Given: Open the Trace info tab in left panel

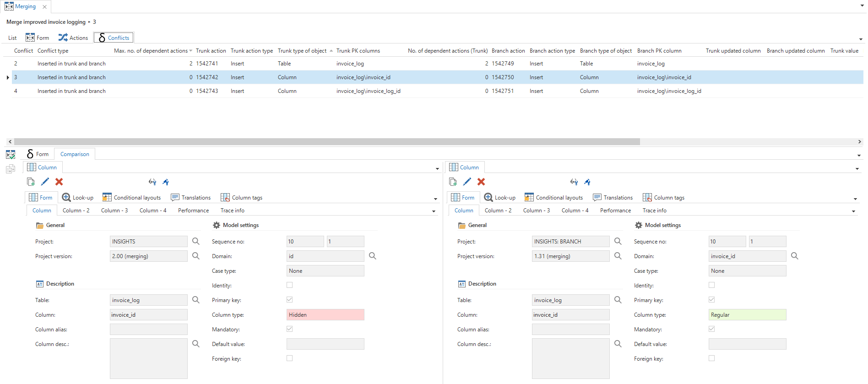Looking at the screenshot, I should (x=232, y=211).
